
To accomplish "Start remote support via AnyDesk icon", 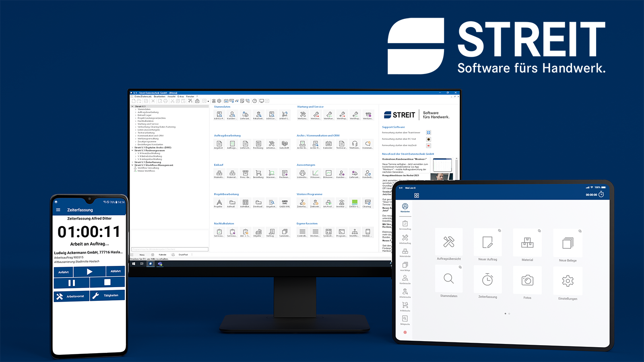I will pos(429,146).
